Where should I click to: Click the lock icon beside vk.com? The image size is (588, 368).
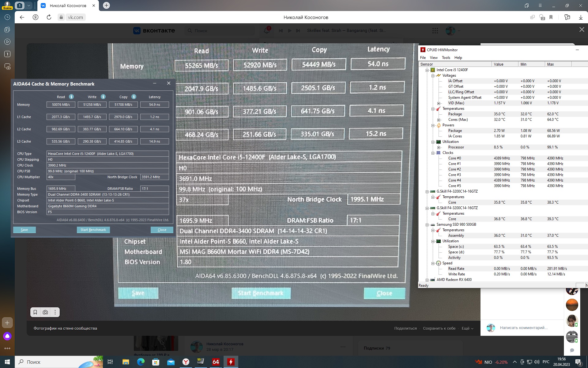(61, 17)
